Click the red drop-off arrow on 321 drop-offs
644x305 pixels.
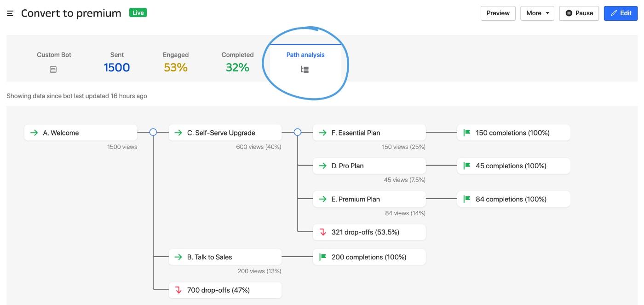click(322, 232)
